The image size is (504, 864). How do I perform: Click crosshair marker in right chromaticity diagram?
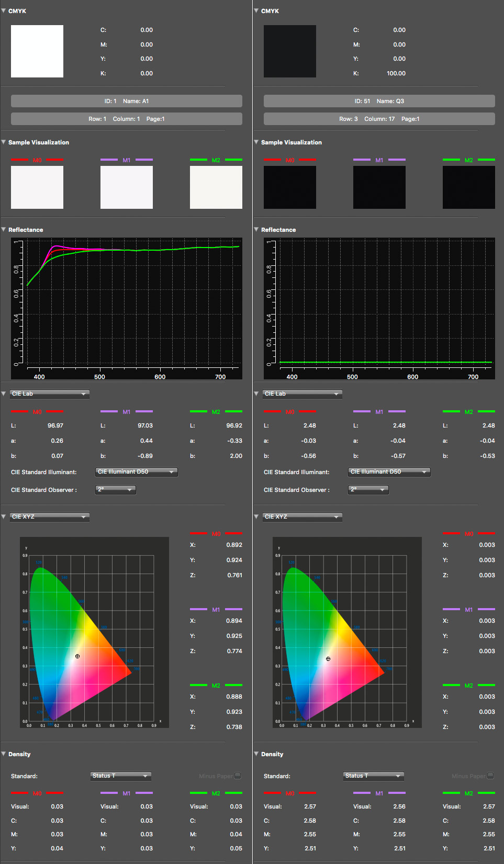328,659
